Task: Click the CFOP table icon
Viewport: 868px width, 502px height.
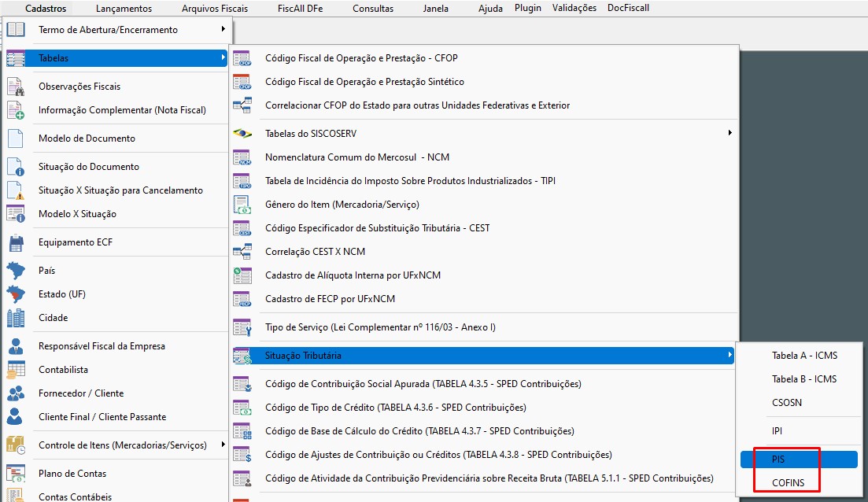Action: 242,58
